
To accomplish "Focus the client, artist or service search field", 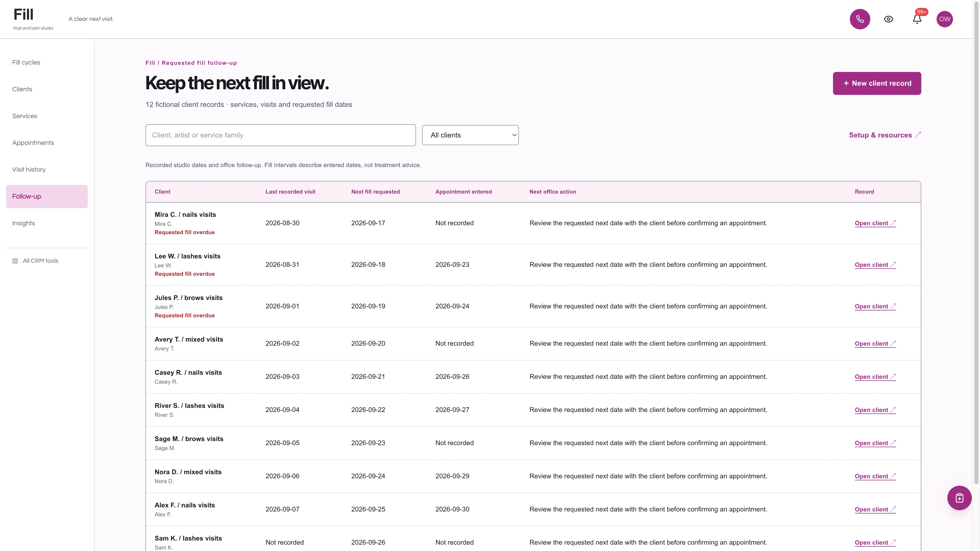I will click(280, 135).
